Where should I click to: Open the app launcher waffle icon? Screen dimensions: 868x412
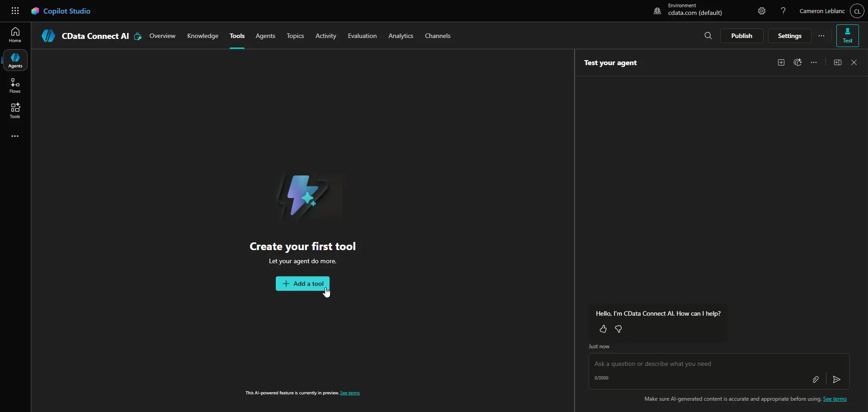click(15, 11)
